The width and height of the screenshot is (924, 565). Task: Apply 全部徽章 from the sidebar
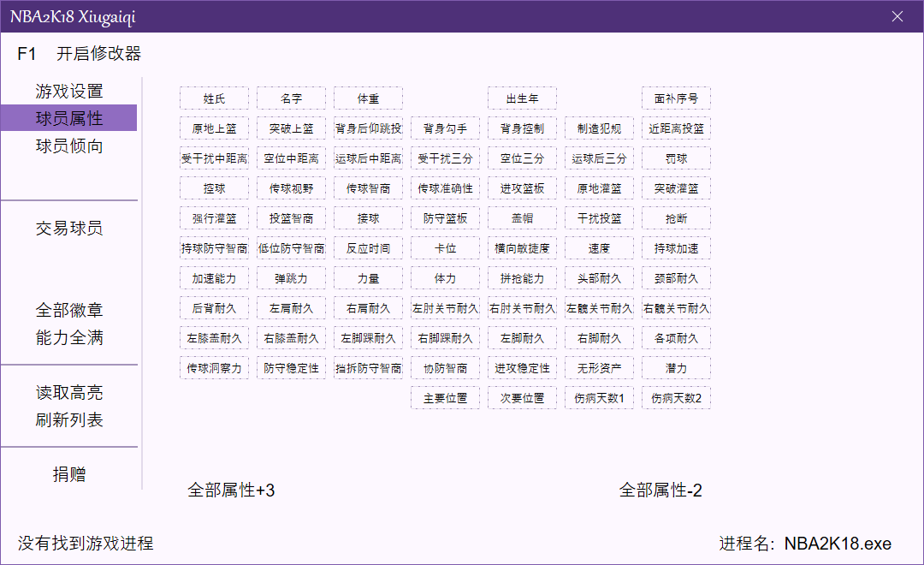(x=68, y=310)
